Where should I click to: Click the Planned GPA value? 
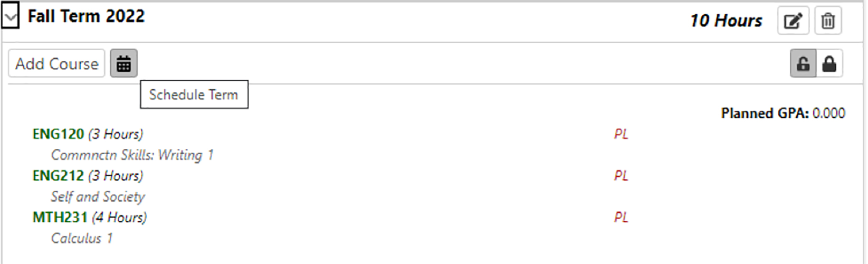(x=828, y=114)
